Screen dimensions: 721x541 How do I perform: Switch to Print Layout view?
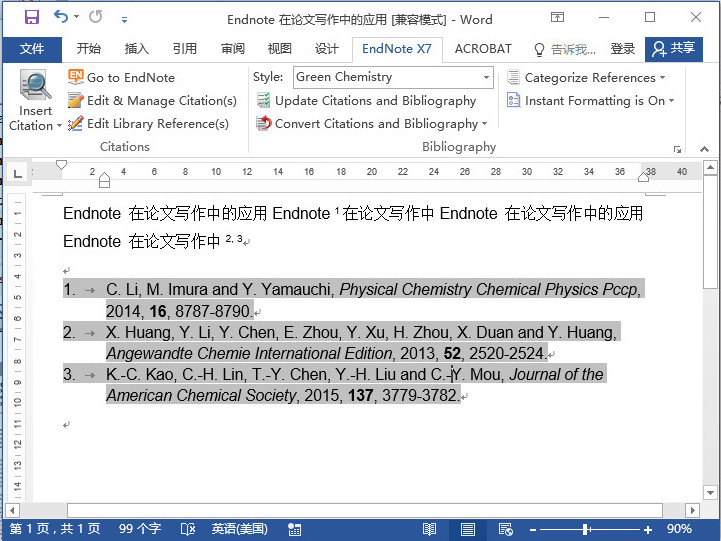click(x=468, y=530)
